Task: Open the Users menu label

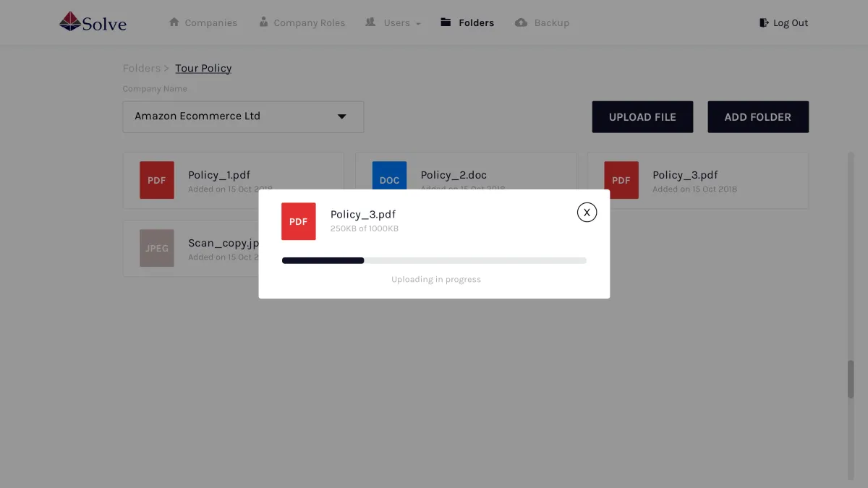Action: point(396,23)
